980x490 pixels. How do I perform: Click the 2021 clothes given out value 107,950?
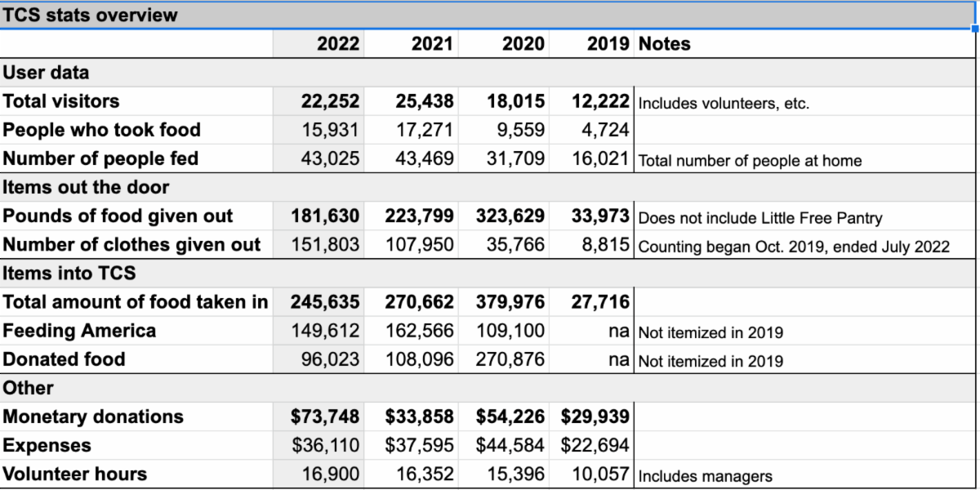pyautogui.click(x=420, y=245)
